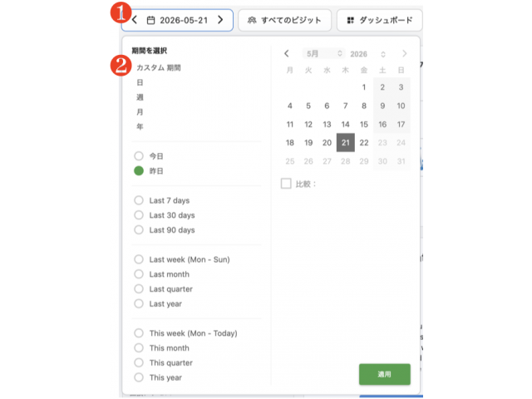Click the green 適用 button
This screenshot has width=532, height=399.
coord(385,374)
